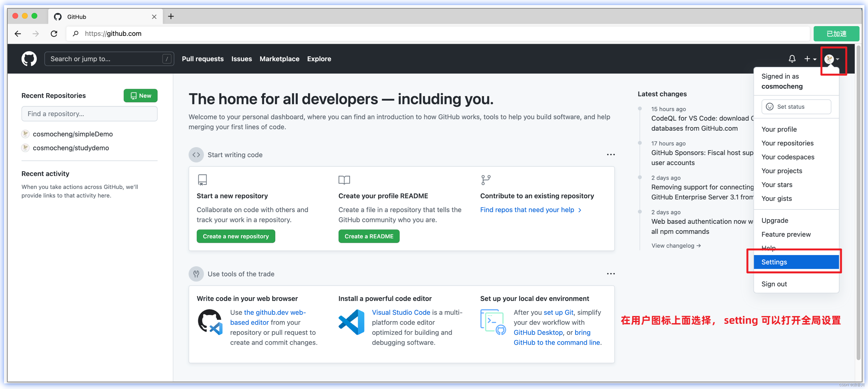Open View changelog link
Image resolution: width=868 pixels, height=389 pixels.
(x=676, y=246)
